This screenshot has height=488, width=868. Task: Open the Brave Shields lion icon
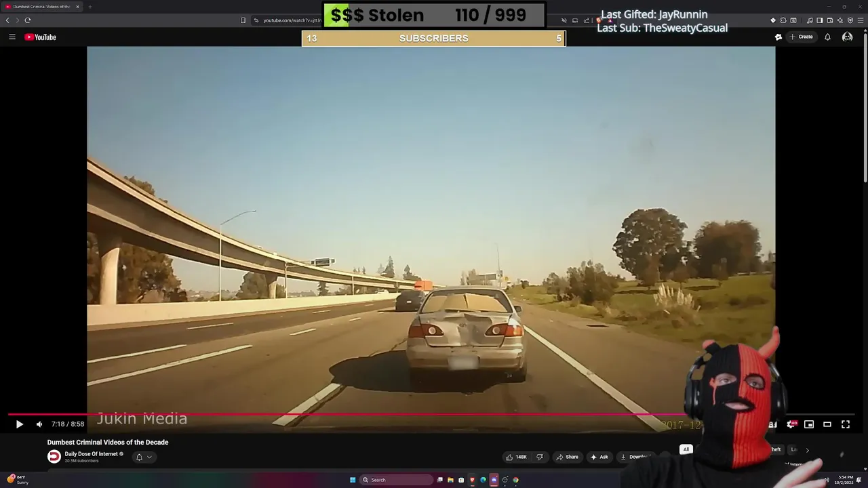tap(599, 20)
